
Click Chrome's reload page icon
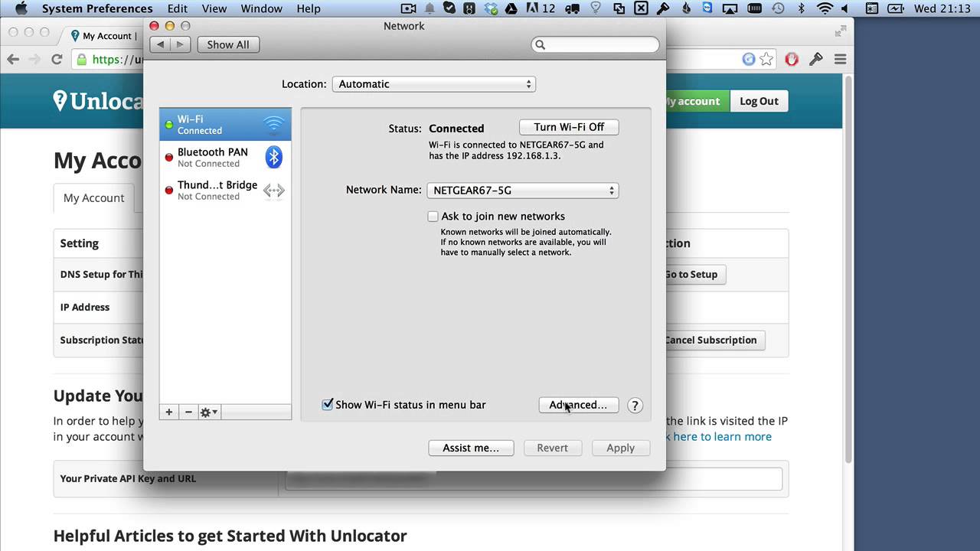(57, 59)
